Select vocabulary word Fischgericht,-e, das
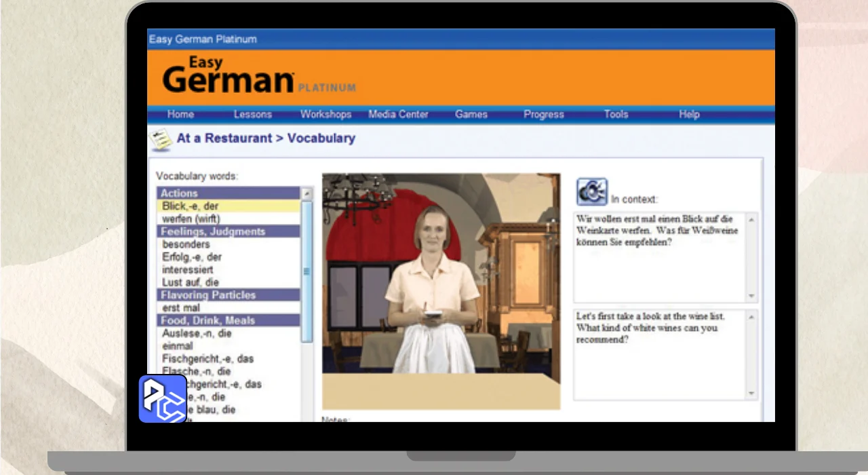The height and width of the screenshot is (475, 868). pos(229,358)
